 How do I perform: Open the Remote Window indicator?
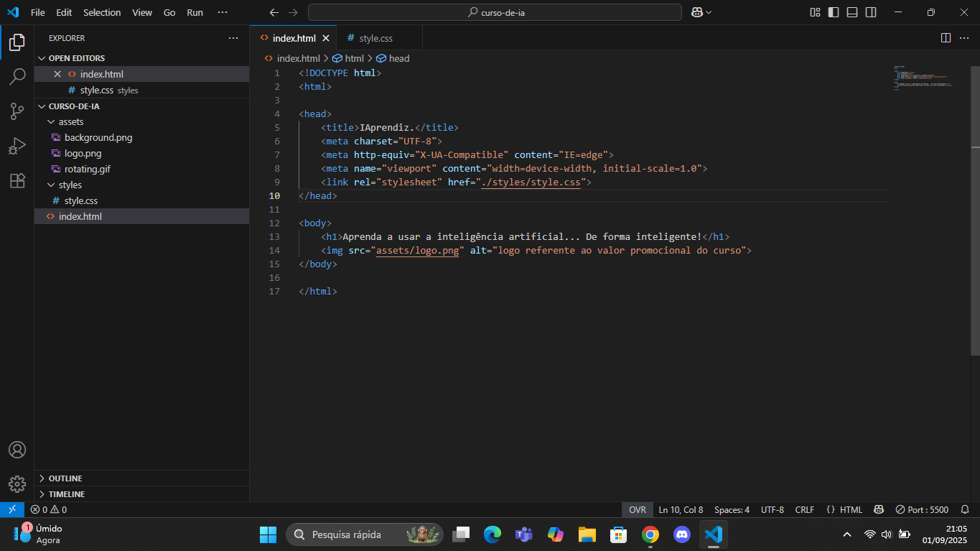click(x=12, y=509)
